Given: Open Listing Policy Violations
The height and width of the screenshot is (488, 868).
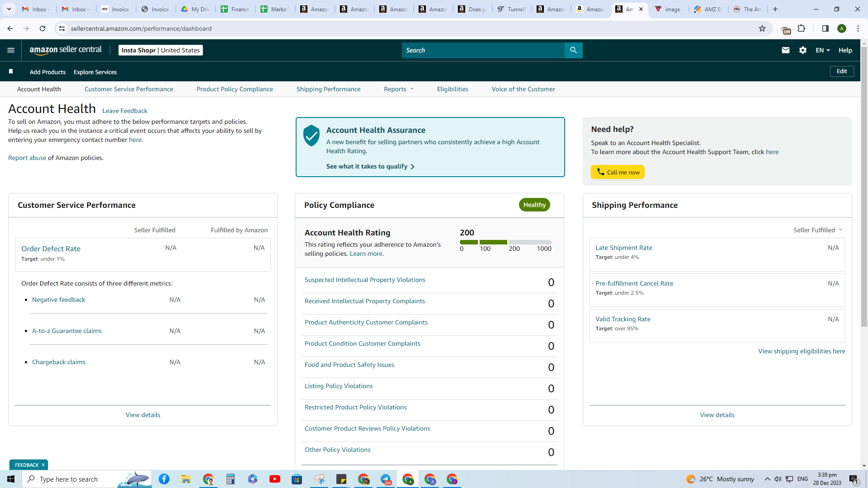Looking at the screenshot, I should tap(339, 386).
